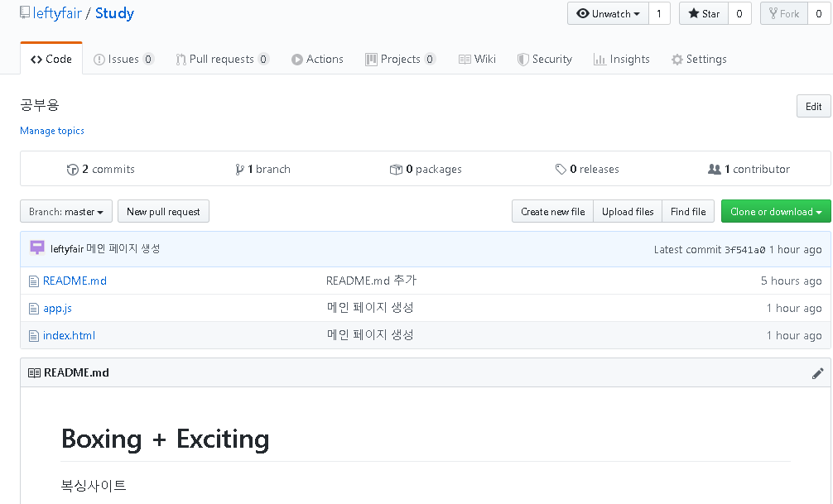Open the commit message in the app.js row
This screenshot has height=504, width=833.
point(370,308)
